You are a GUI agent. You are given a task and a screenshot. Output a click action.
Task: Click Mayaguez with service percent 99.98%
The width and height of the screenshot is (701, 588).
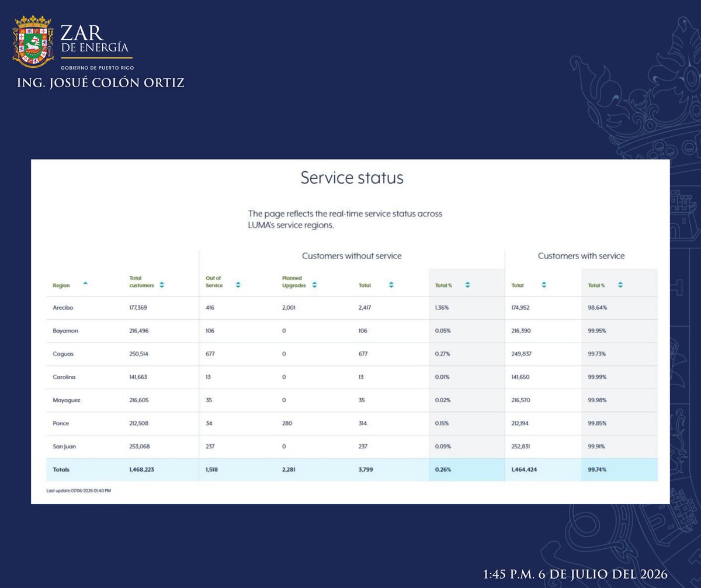point(597,400)
